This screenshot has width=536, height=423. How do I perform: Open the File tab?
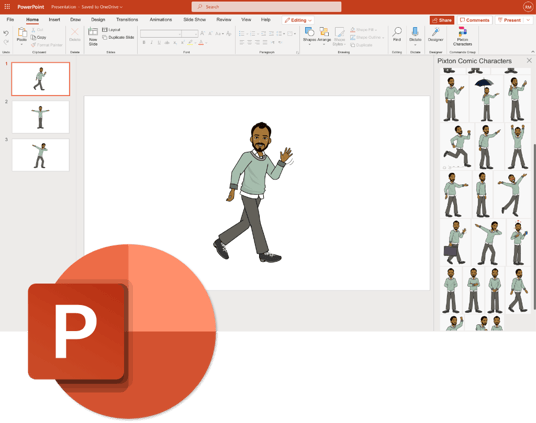pos(10,19)
